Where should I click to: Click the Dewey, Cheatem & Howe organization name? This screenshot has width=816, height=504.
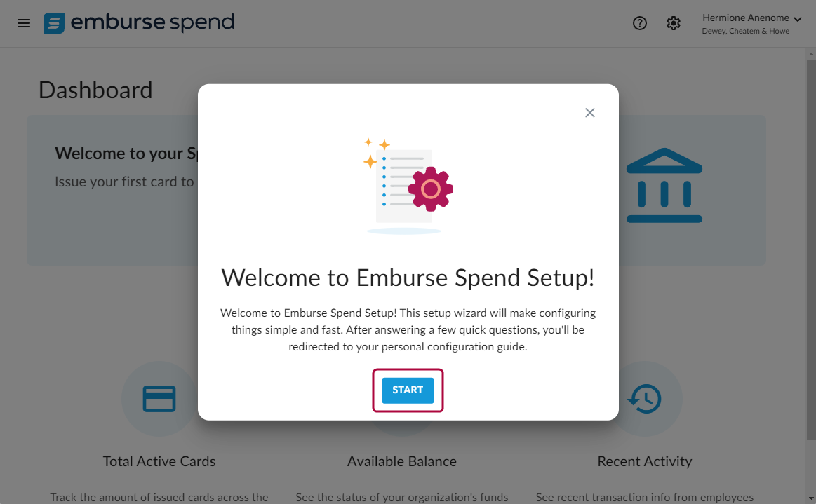pyautogui.click(x=745, y=32)
